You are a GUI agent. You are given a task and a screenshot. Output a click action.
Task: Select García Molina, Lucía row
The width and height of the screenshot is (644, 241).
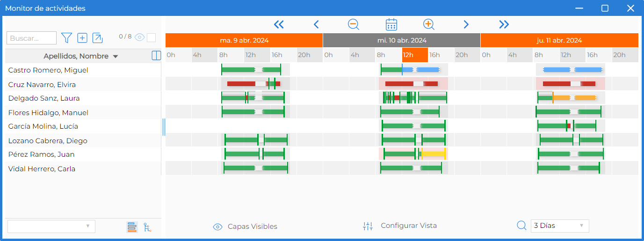(83, 126)
